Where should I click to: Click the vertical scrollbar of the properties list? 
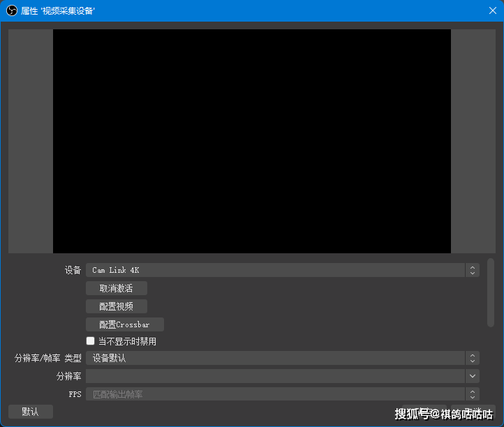pos(490,292)
